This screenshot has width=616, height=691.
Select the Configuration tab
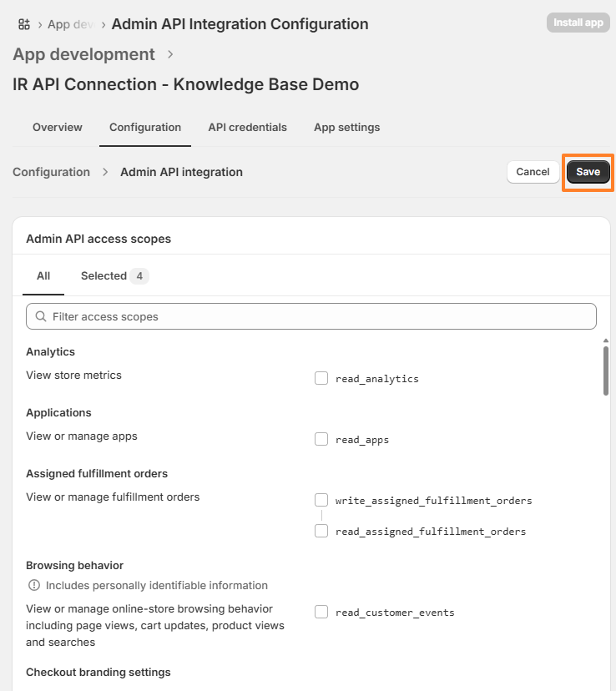145,128
